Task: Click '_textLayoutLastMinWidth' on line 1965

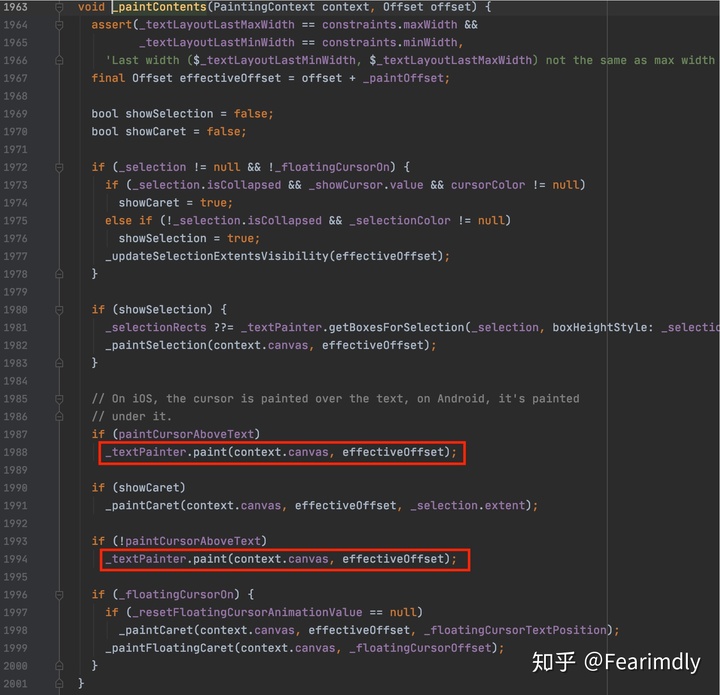Action: (x=217, y=43)
